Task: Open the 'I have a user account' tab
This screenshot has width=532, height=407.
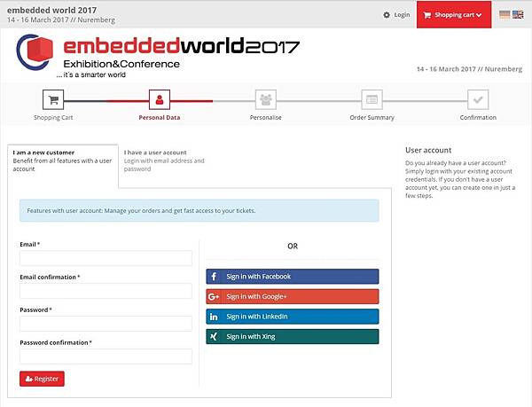Action: tap(164, 160)
